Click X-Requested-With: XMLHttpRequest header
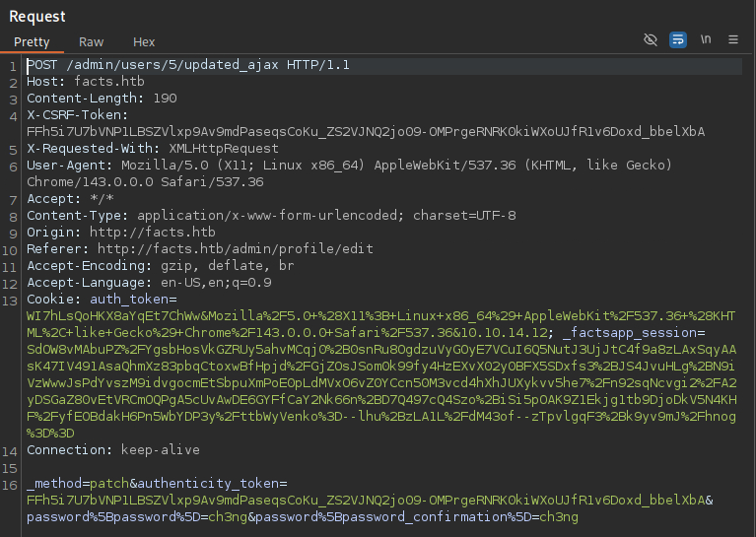 point(153,149)
